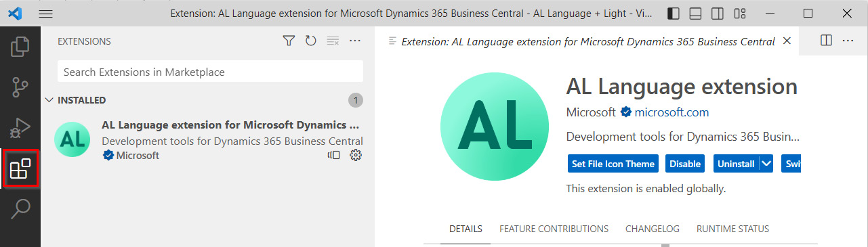Uninstall the AL Language extension
This screenshot has width=868, height=247.
tap(736, 164)
